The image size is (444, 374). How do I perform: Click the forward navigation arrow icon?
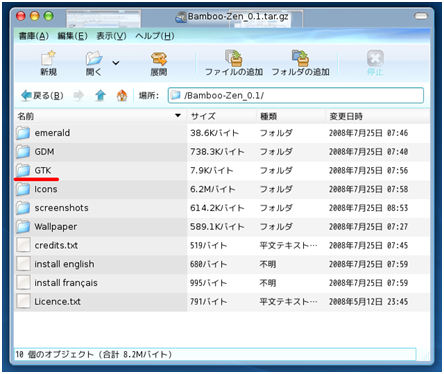point(78,96)
